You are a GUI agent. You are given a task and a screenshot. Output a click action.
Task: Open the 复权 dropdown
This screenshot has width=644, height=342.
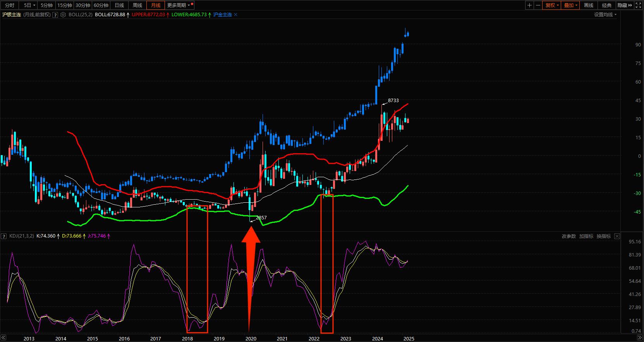coord(552,5)
